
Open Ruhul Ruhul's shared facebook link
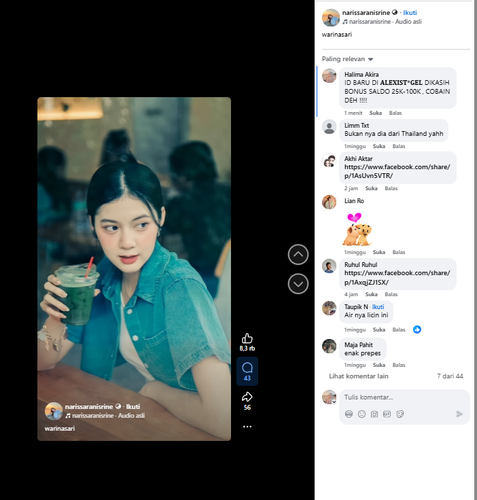point(397,277)
